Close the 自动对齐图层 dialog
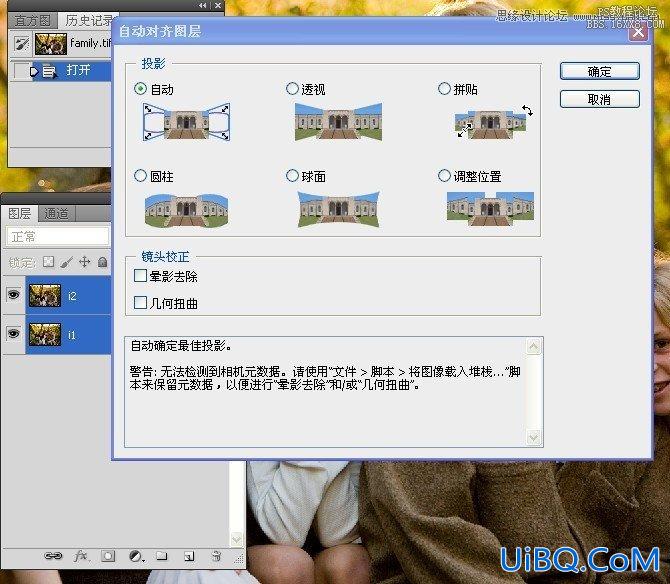This screenshot has width=670, height=584. tap(638, 32)
